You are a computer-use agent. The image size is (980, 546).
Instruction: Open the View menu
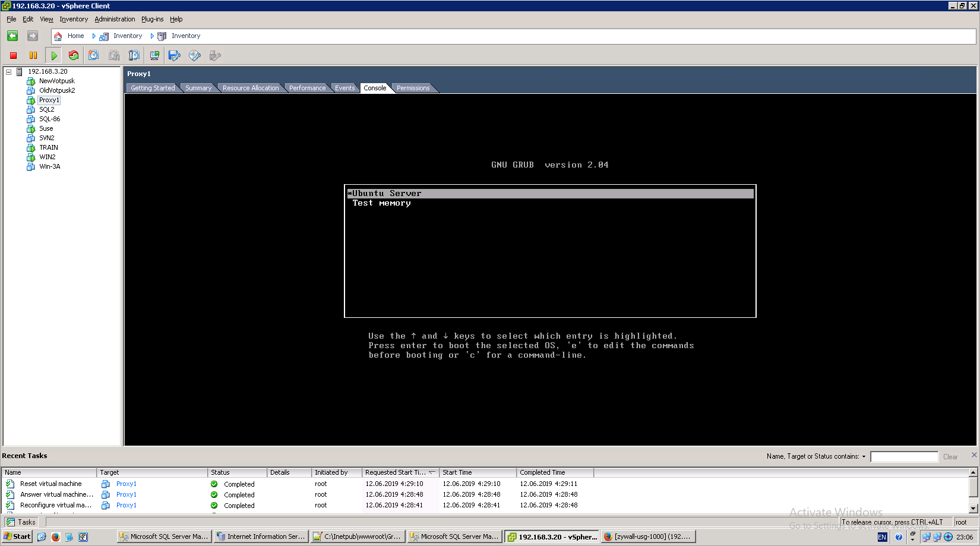tap(46, 19)
